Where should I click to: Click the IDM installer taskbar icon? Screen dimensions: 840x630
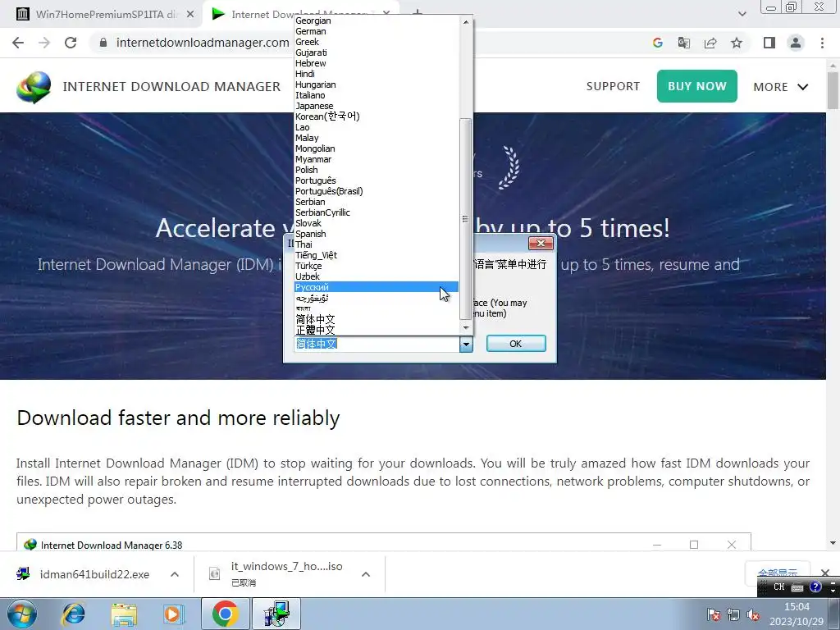coord(276,614)
